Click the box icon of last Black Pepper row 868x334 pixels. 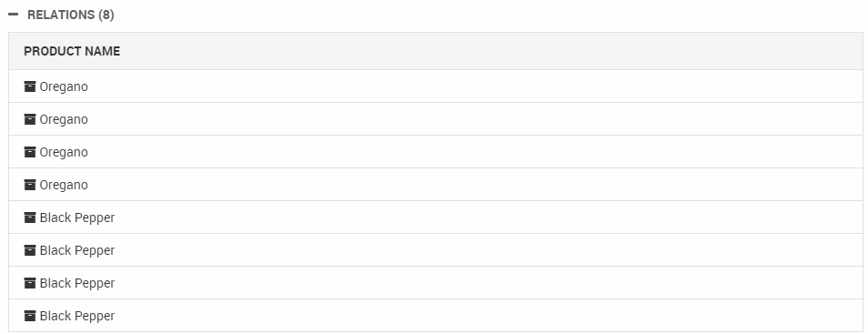[30, 315]
